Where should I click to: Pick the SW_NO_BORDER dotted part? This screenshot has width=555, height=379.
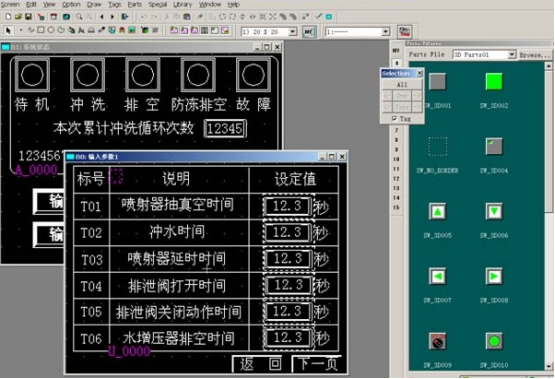coord(437,147)
